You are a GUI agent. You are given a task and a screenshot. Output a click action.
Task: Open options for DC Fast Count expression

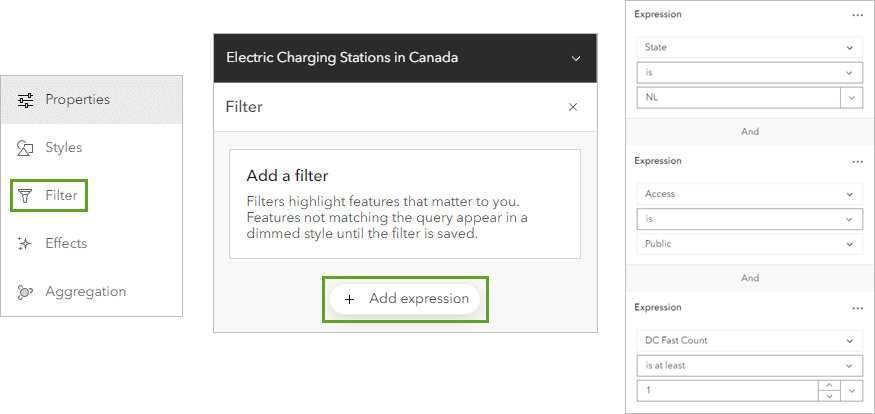pyautogui.click(x=857, y=308)
